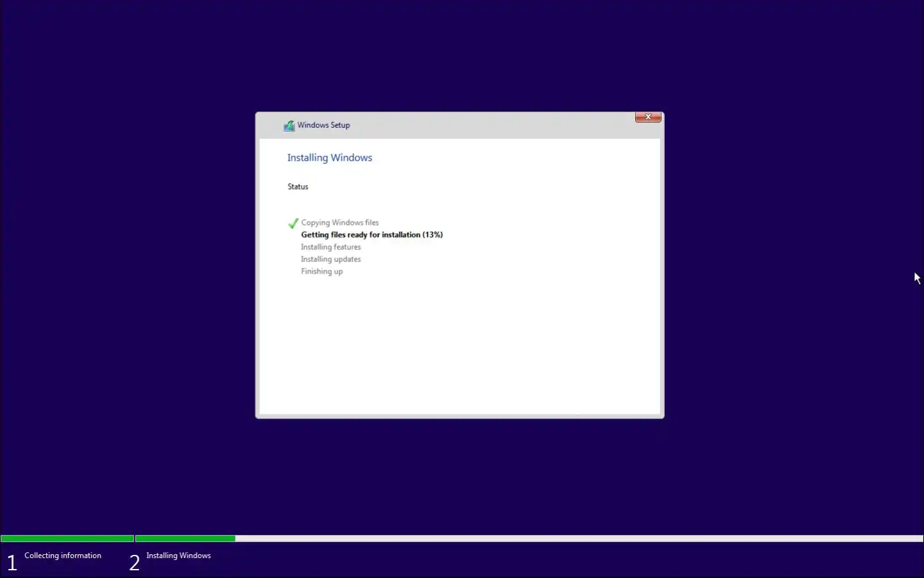Click the 'Installing Windows' step label at bottom
The height and width of the screenshot is (578, 924).
(178, 556)
